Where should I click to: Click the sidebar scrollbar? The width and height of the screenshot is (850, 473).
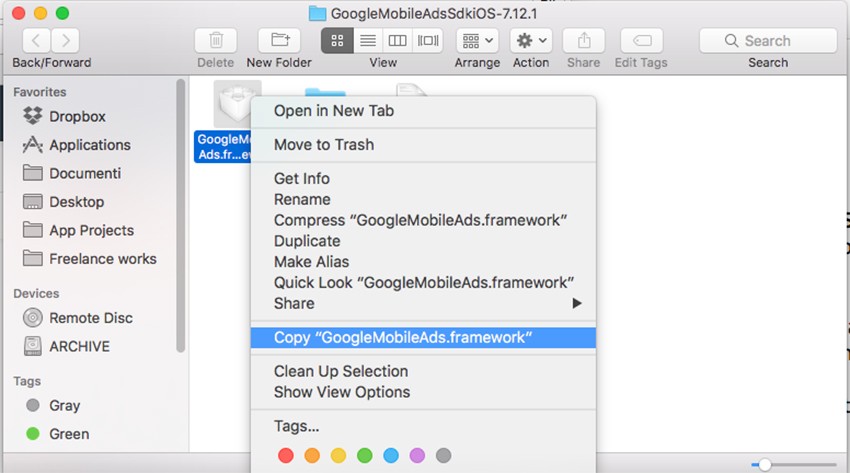coord(181,216)
